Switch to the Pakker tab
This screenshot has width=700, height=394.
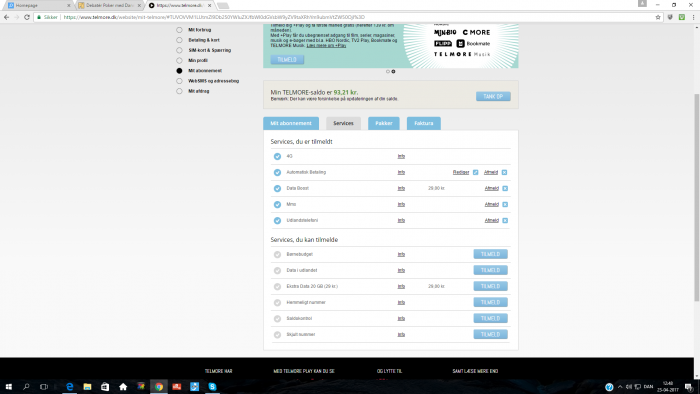tap(383, 123)
